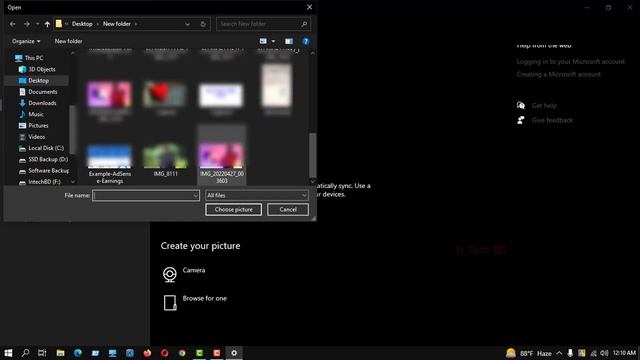Screen dimensions: 640x360
Task: Open SSD Backup (D:) drive
Action: point(44,160)
